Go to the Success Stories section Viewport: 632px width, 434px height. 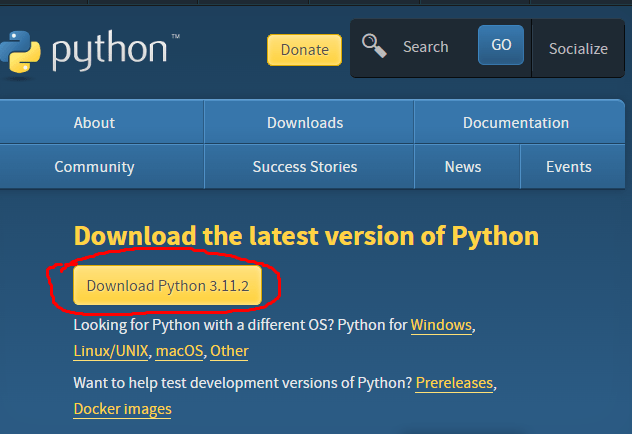[x=305, y=167]
